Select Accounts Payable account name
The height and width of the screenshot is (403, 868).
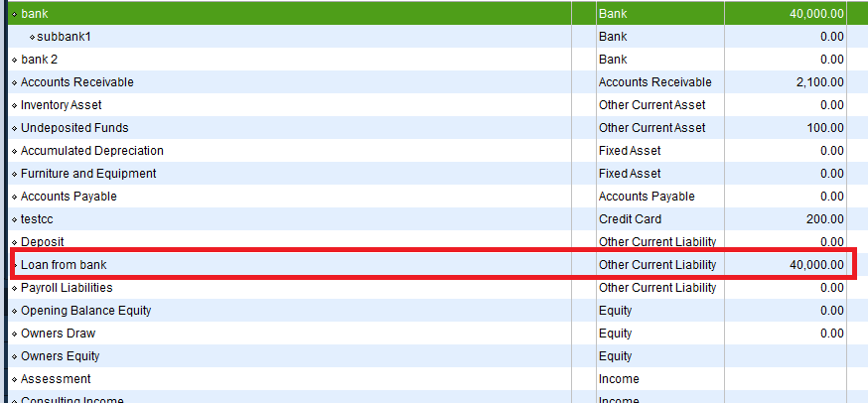pos(69,197)
